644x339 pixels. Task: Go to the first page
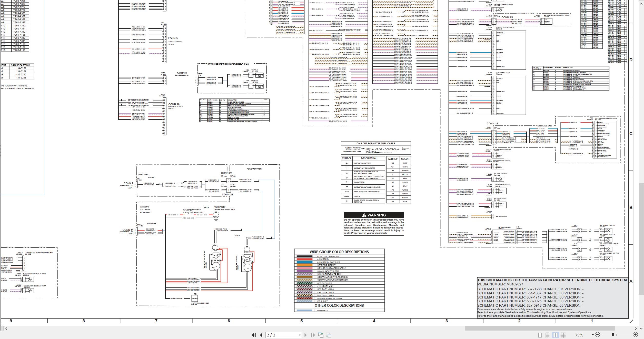click(254, 335)
